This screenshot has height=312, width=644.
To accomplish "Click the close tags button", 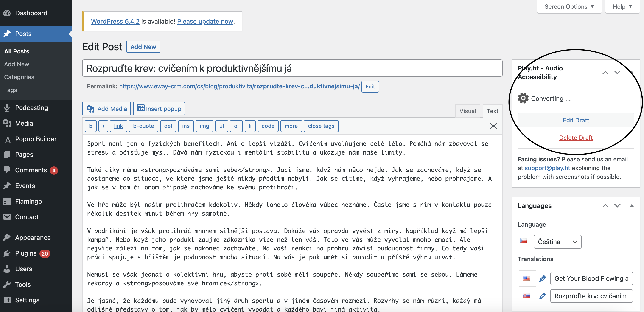I will [321, 126].
